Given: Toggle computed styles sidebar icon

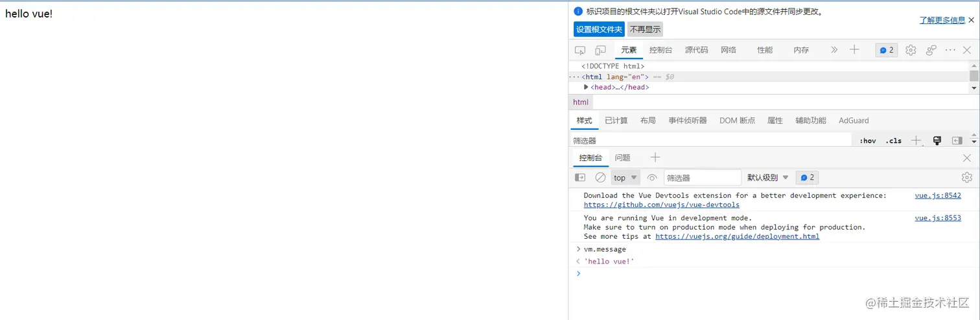Looking at the screenshot, I should [957, 140].
